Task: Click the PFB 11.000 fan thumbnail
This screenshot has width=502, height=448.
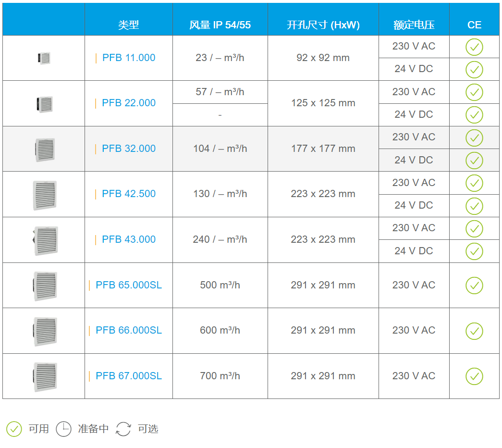Action: pos(44,58)
